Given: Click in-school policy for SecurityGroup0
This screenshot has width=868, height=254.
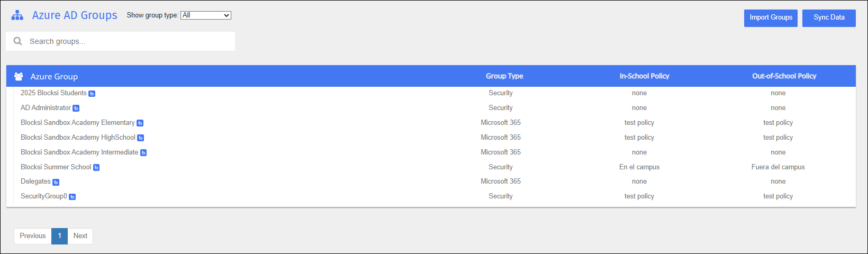Looking at the screenshot, I should [x=639, y=196].
